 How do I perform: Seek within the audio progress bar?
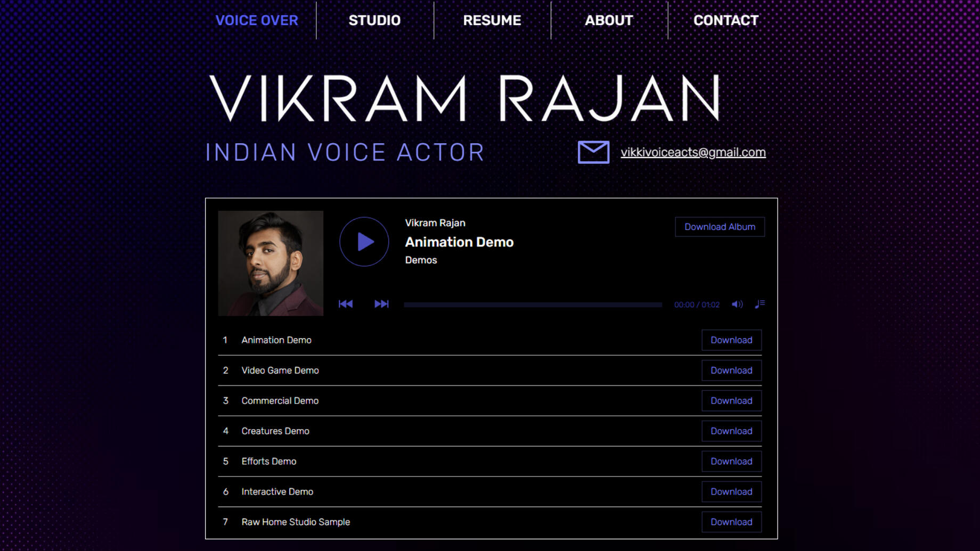tap(533, 305)
